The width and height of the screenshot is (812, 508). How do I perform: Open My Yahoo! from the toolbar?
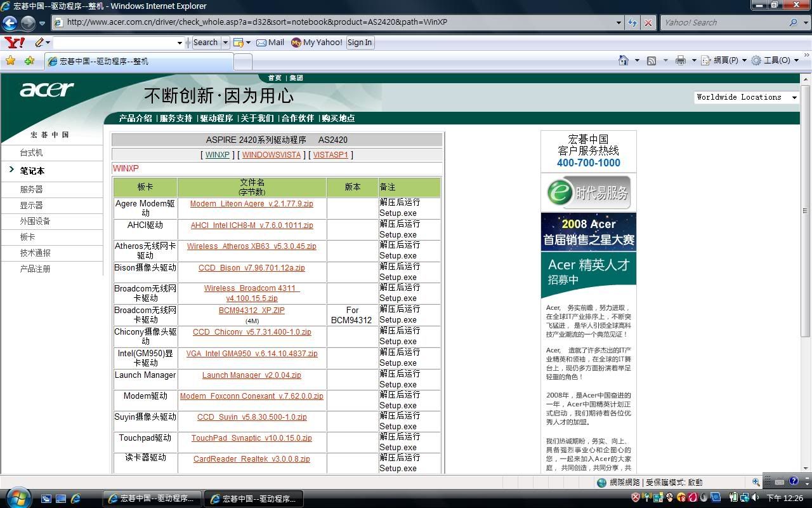coord(317,43)
